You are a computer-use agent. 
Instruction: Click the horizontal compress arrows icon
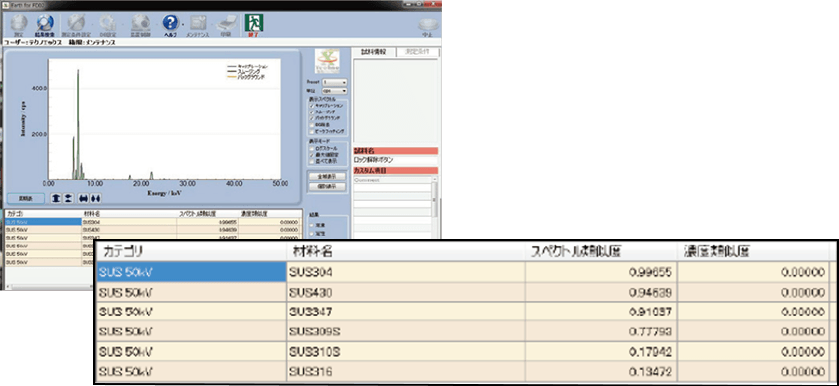pyautogui.click(x=95, y=198)
